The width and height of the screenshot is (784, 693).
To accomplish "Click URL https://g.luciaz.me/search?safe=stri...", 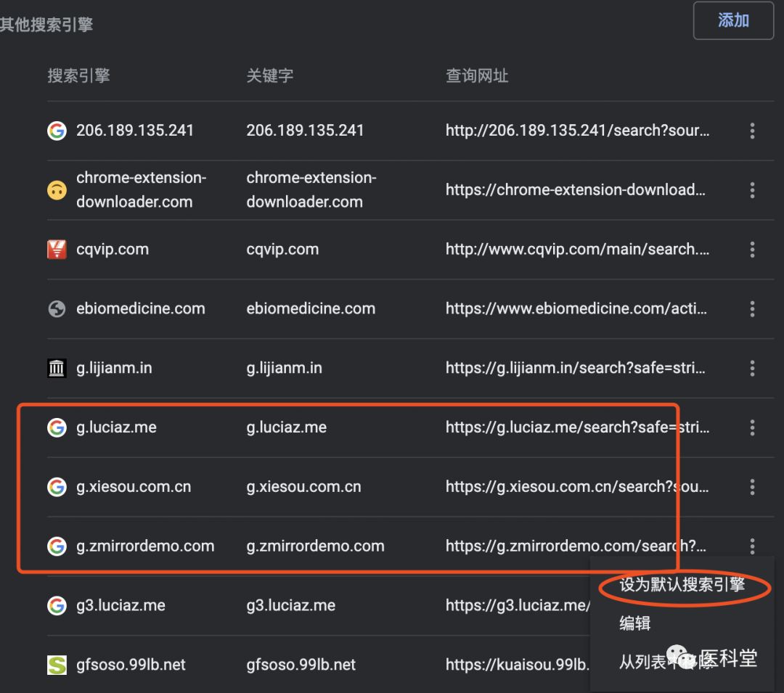I will pyautogui.click(x=578, y=427).
